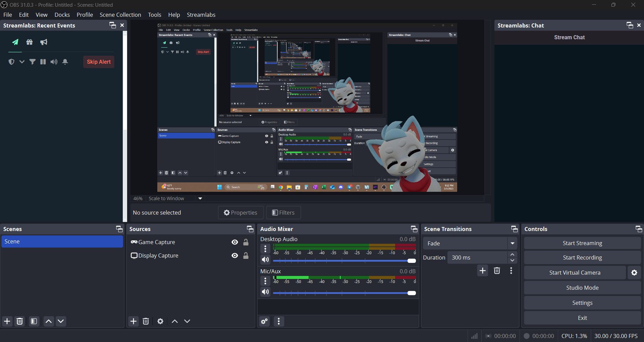The height and width of the screenshot is (342, 644).
Task: Add a configurable transition
Action: coord(483,271)
